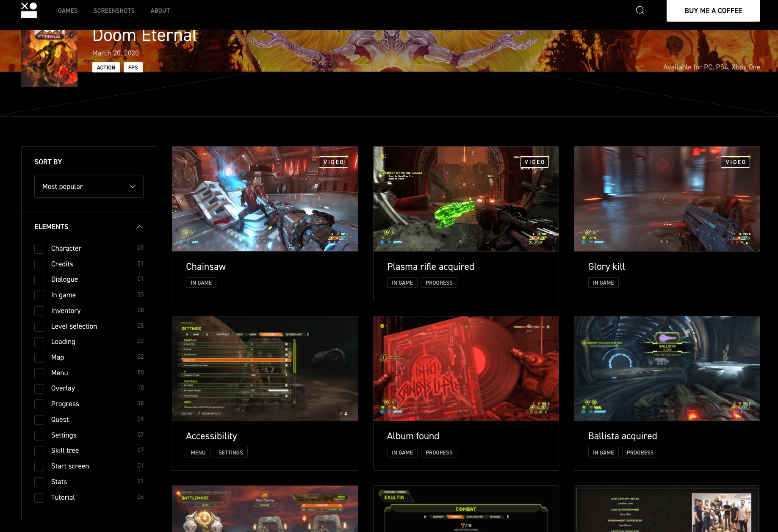The width and height of the screenshot is (778, 532).
Task: Open the Accessibility screenshot thumbnail
Action: click(265, 369)
